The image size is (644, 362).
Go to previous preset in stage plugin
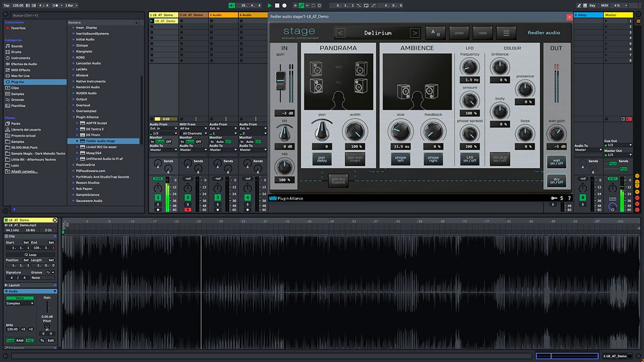(340, 33)
